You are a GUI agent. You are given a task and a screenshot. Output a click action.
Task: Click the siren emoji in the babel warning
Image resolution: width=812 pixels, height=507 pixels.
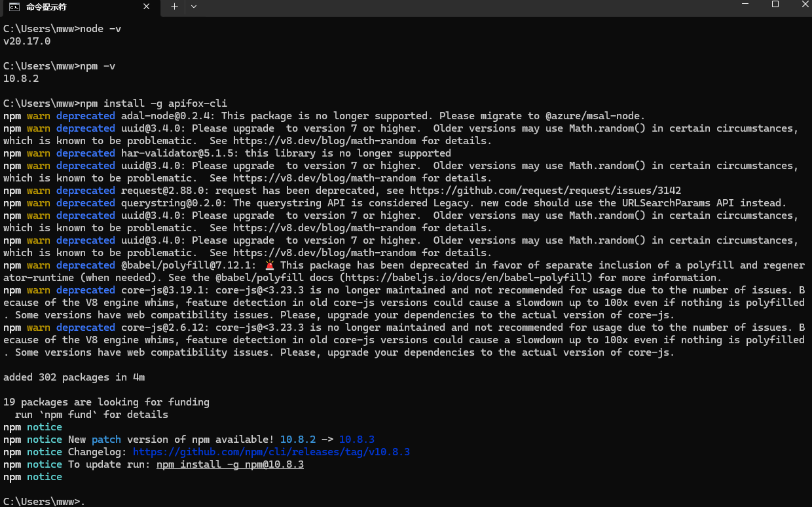coord(270,265)
